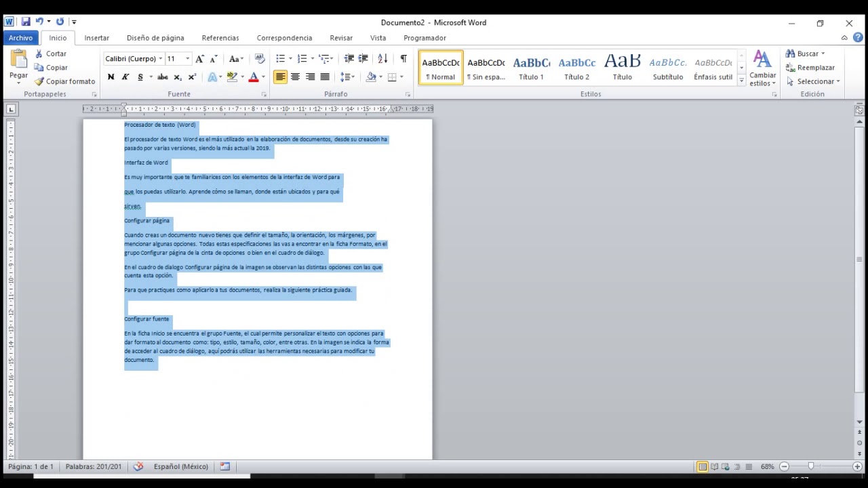Click the zoom slider handle
This screenshot has width=868, height=488.
click(x=811, y=466)
